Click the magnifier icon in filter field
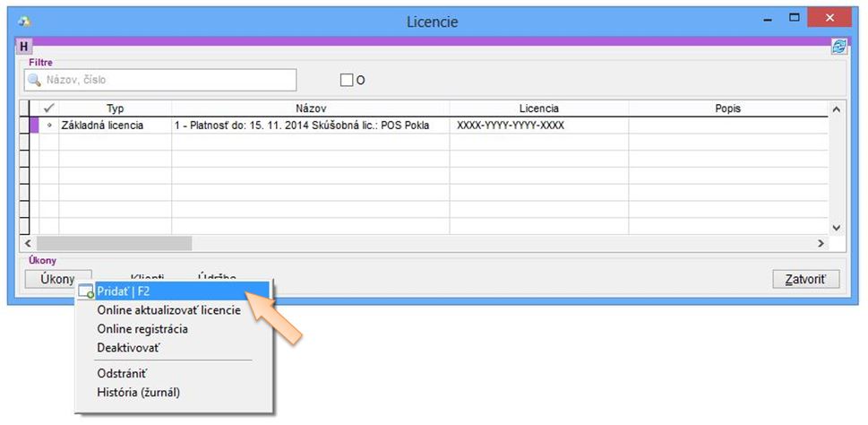The width and height of the screenshot is (868, 425). pyautogui.click(x=35, y=80)
